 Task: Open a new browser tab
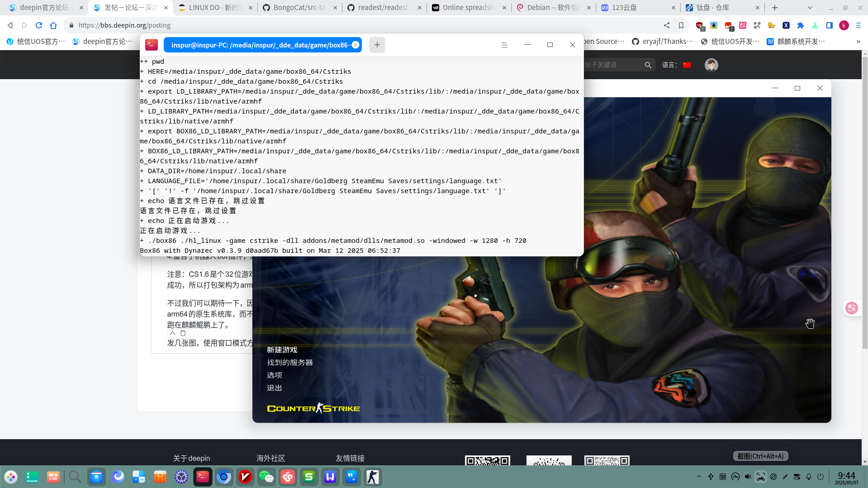pyautogui.click(x=775, y=8)
